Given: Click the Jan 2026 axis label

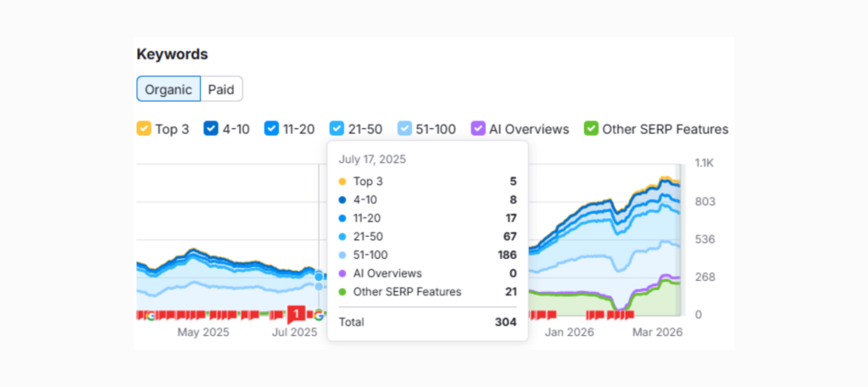Looking at the screenshot, I should [567, 333].
